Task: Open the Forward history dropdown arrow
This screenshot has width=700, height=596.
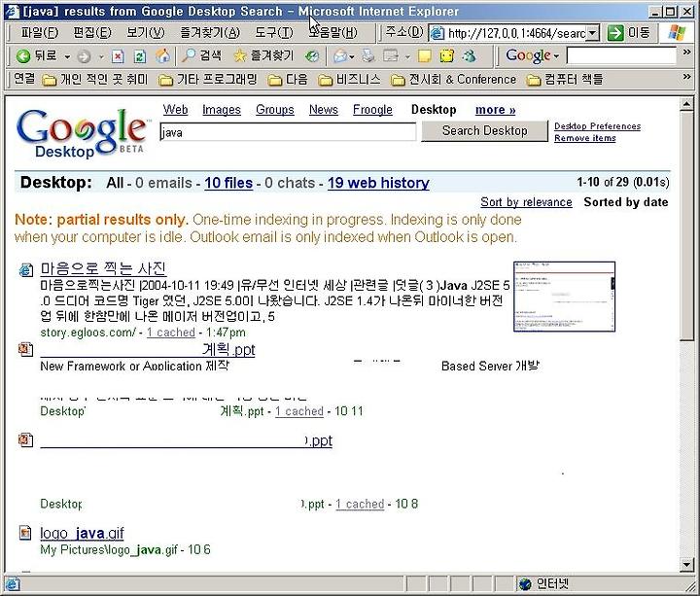Action: (101, 56)
